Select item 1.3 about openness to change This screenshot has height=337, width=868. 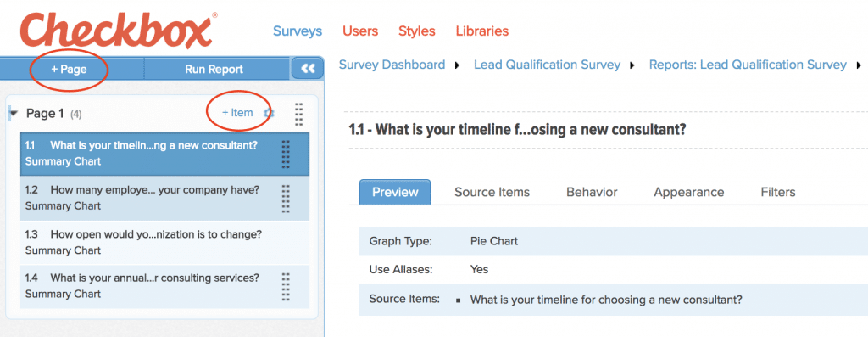coord(165,242)
